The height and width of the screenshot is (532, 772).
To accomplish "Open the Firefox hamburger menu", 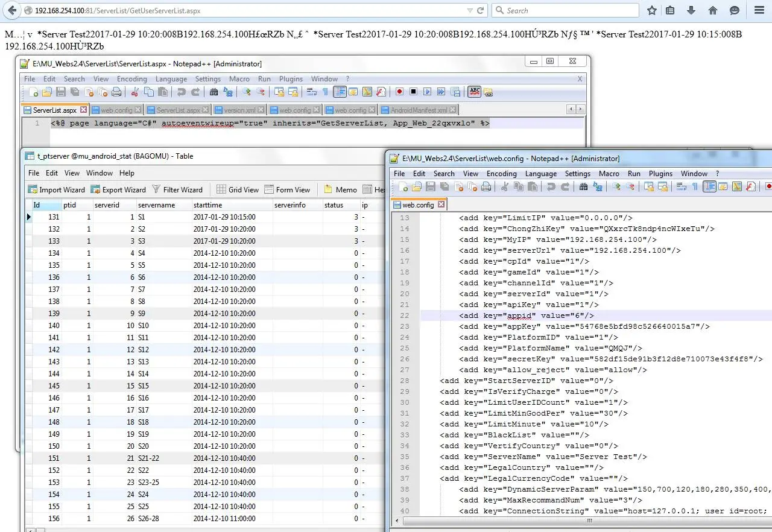I will (759, 10).
